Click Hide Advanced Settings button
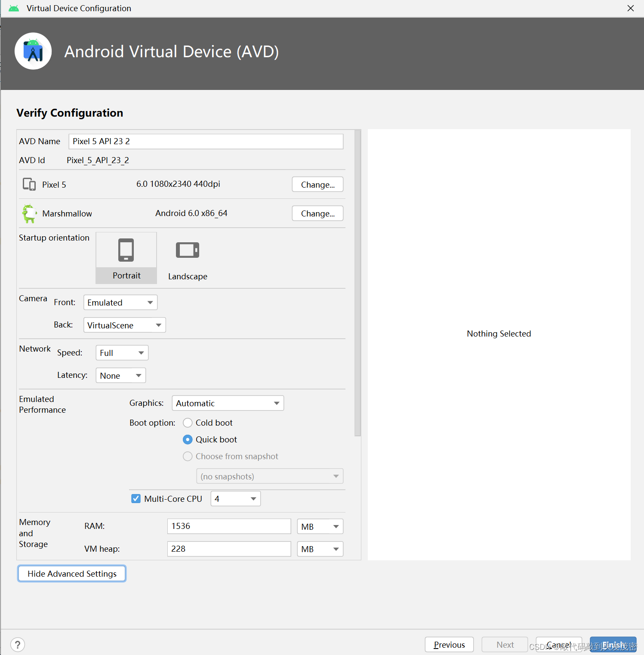This screenshot has width=644, height=655. click(72, 573)
